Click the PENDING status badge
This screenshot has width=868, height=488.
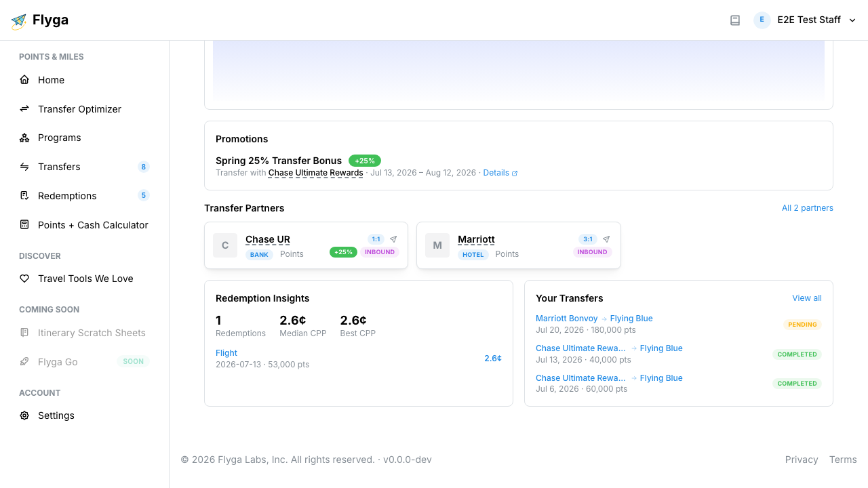coord(802,325)
